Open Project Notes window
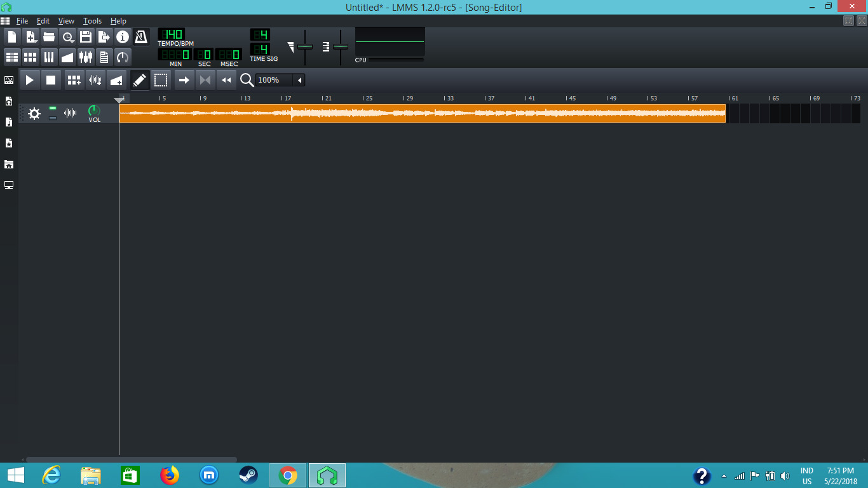Image resolution: width=868 pixels, height=488 pixels. pyautogui.click(x=104, y=57)
